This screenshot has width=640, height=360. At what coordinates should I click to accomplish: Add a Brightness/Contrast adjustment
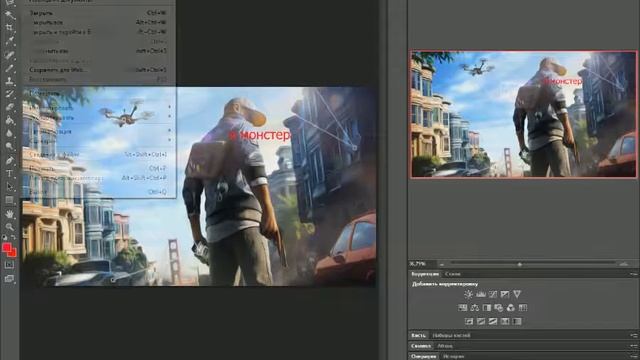click(469, 294)
